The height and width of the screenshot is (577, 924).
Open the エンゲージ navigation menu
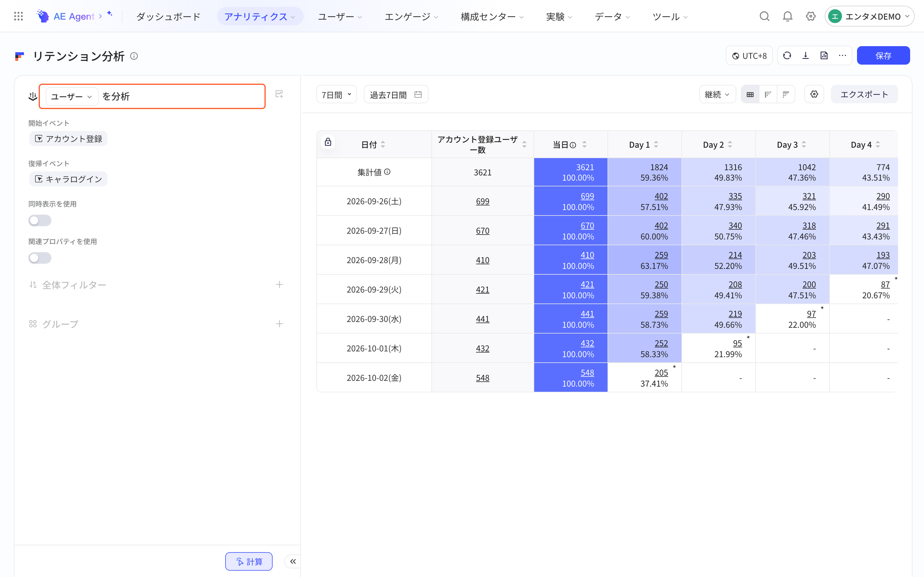(411, 16)
